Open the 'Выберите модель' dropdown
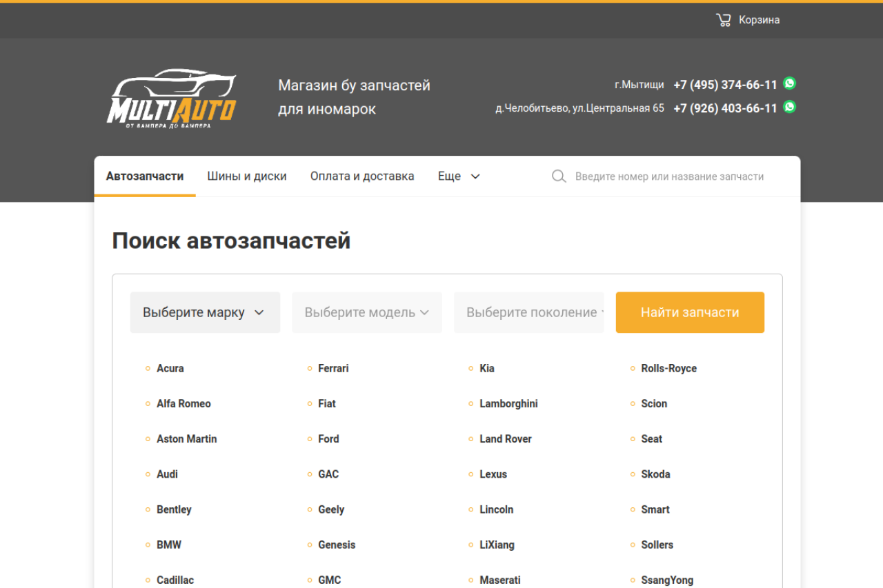 (x=366, y=312)
